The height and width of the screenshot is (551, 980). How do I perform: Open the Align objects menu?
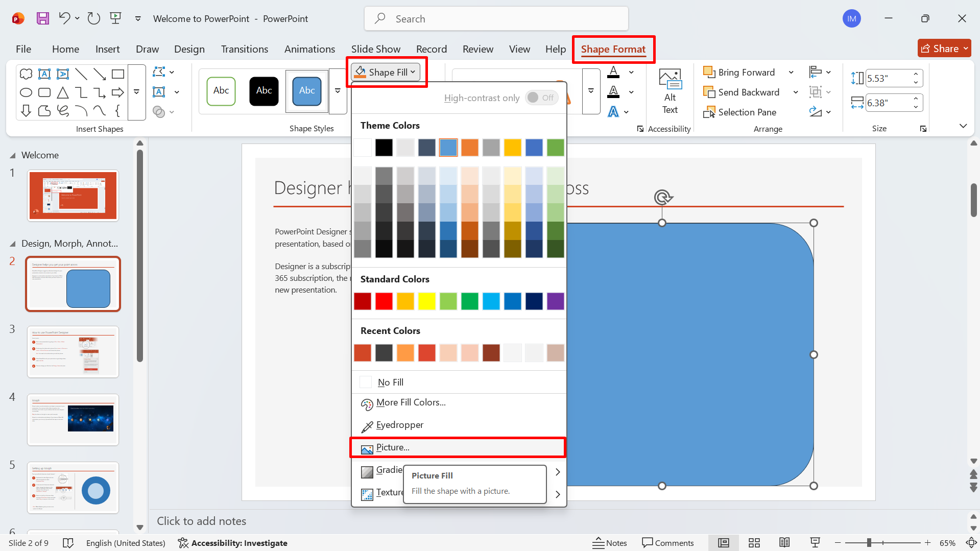820,72
